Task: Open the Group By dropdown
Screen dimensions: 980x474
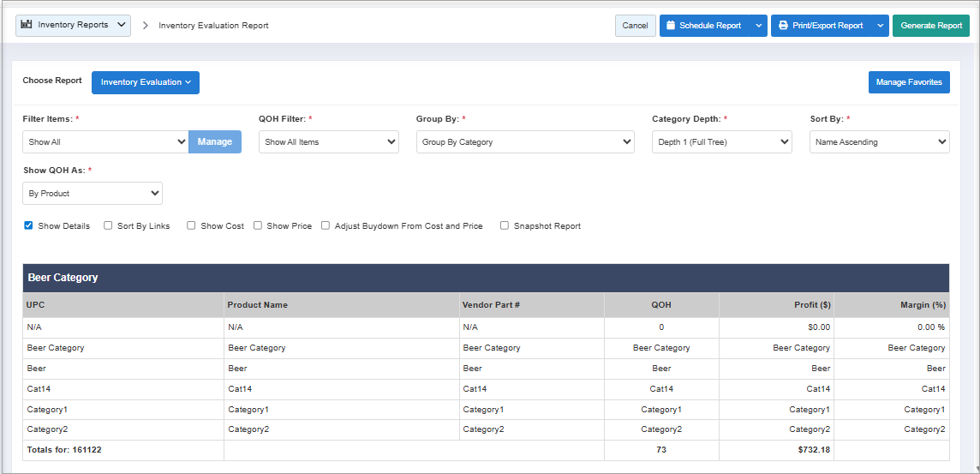Action: coord(524,142)
